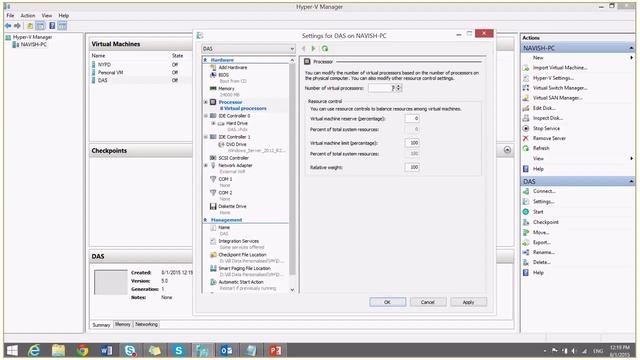Select Memory in the hardware list
Image resolution: width=640 pixels, height=360 pixels.
226,89
